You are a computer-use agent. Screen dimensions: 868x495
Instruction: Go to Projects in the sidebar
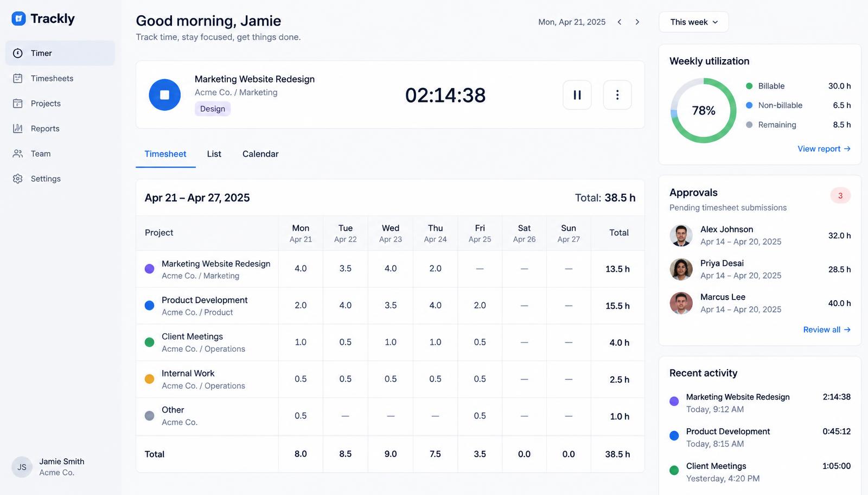point(60,103)
